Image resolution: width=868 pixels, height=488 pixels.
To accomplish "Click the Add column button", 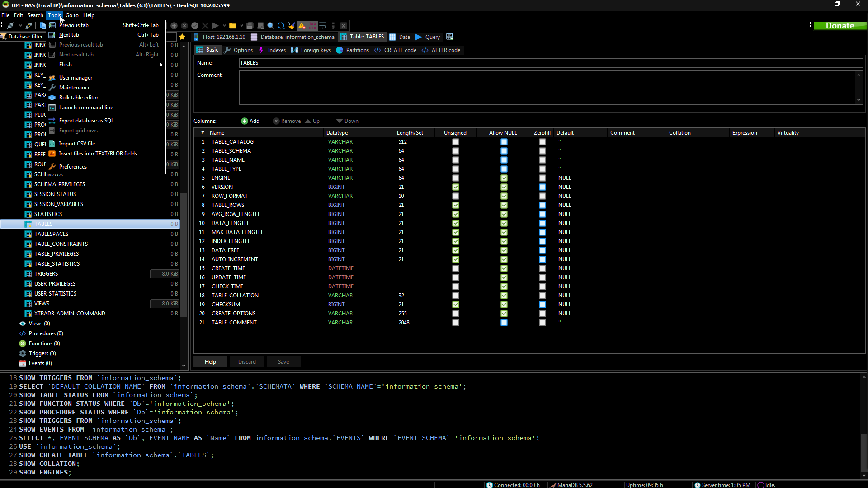I will pos(250,121).
